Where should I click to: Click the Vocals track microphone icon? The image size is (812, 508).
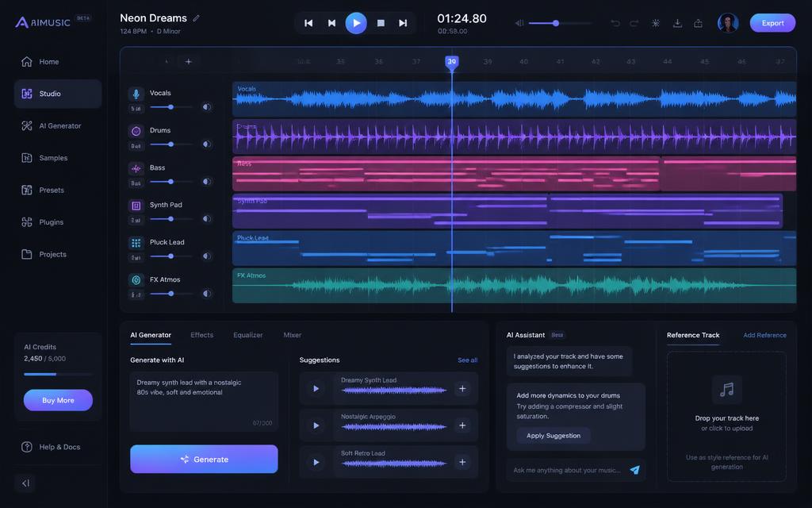(x=136, y=94)
